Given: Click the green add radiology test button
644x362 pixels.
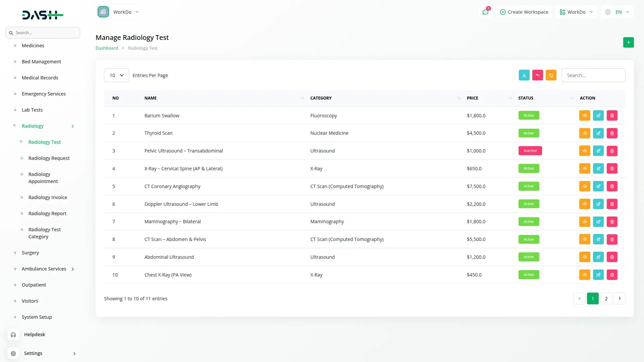Looking at the screenshot, I should point(628,43).
